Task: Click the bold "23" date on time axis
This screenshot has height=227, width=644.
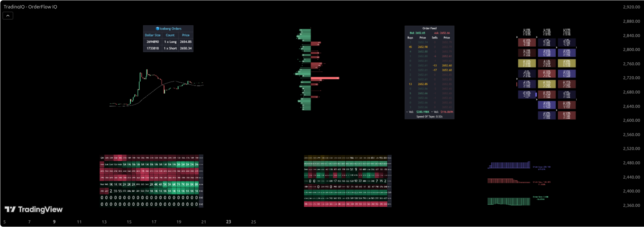Action: (x=229, y=222)
